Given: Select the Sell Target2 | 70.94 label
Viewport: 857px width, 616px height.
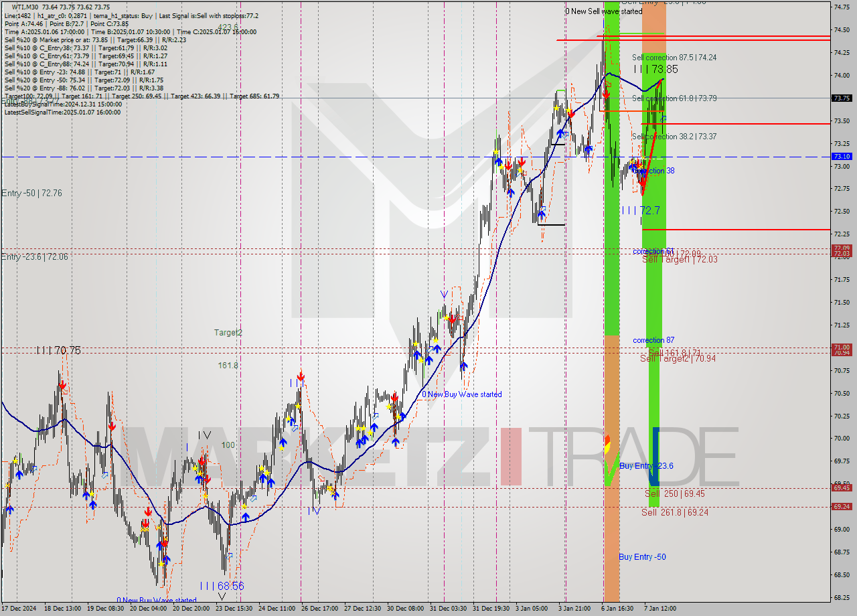Looking at the screenshot, I should pos(678,358).
